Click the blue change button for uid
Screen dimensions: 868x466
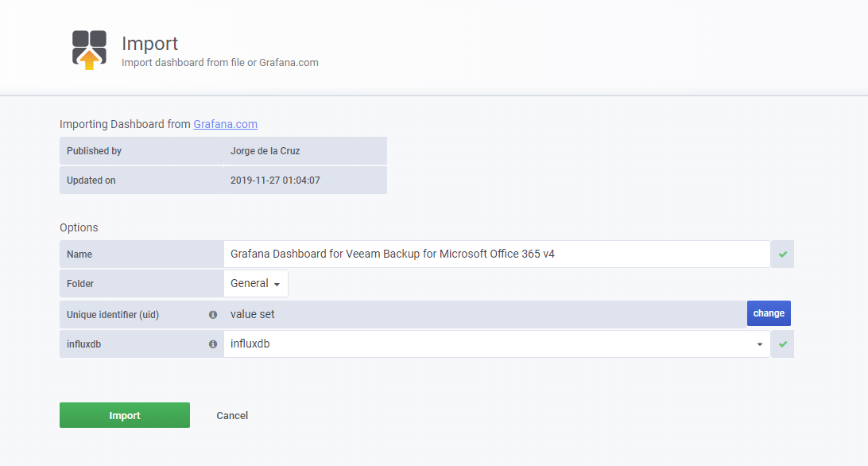pos(769,313)
